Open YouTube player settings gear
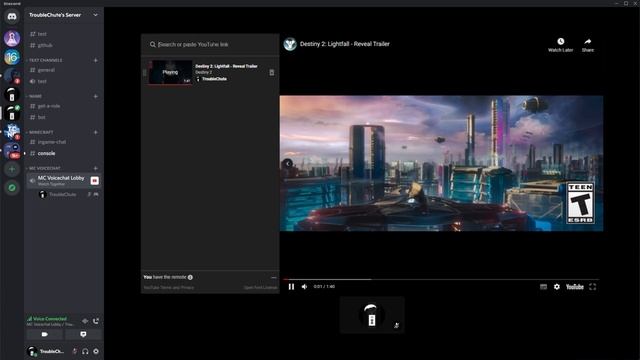This screenshot has height=360, width=640. coord(557,287)
